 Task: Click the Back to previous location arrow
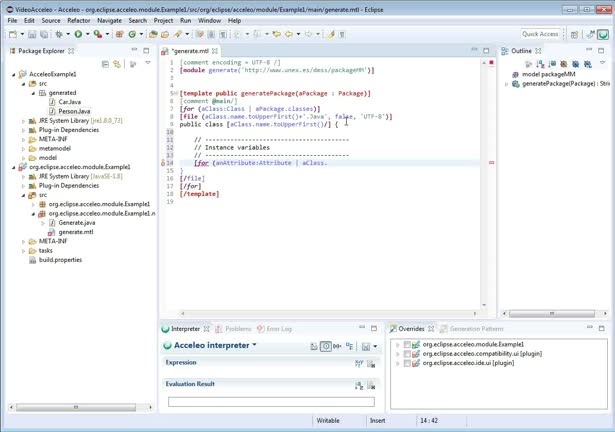(289, 35)
